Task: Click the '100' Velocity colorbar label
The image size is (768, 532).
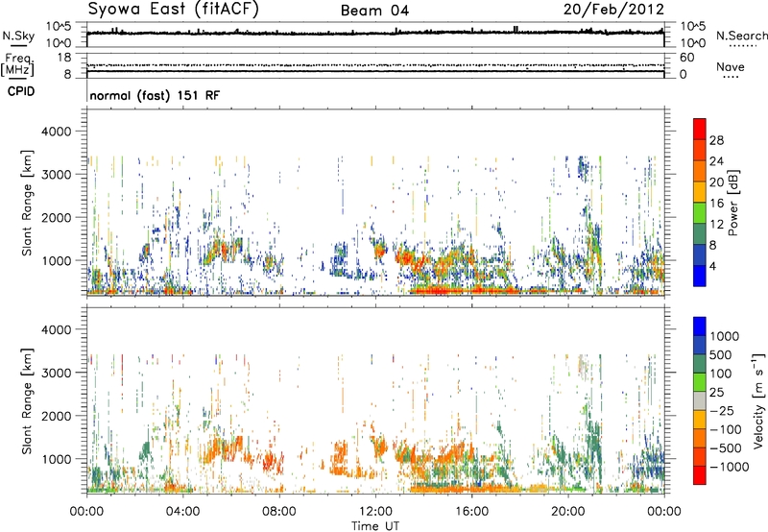Action: click(721, 374)
